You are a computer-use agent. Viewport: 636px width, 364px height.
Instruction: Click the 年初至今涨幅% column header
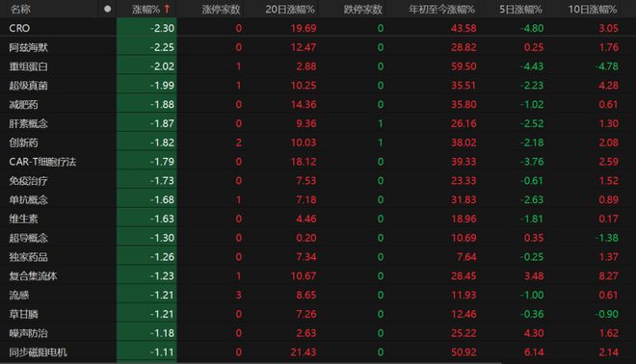coord(441,9)
